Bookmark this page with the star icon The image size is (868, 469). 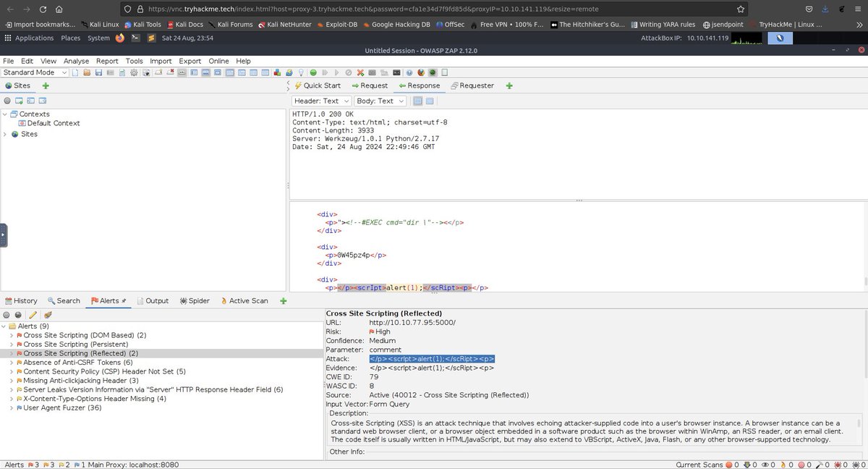pyautogui.click(x=740, y=9)
